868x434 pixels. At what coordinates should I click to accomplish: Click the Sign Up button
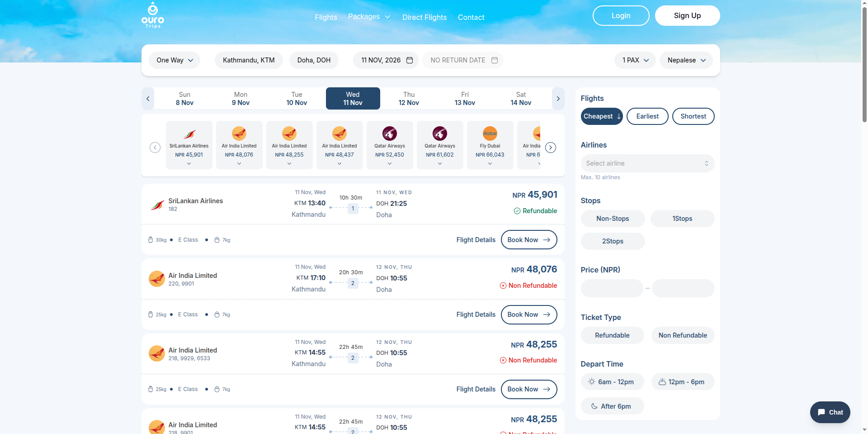click(x=687, y=16)
